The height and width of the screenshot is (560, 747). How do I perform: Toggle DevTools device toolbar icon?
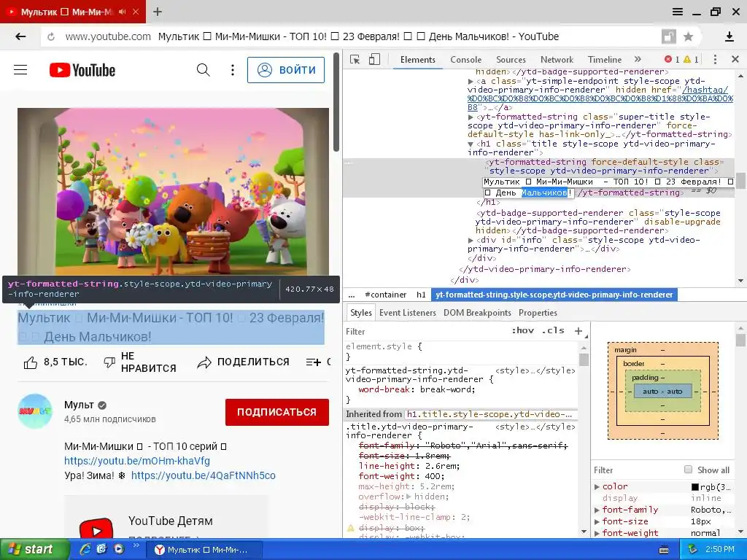[375, 60]
